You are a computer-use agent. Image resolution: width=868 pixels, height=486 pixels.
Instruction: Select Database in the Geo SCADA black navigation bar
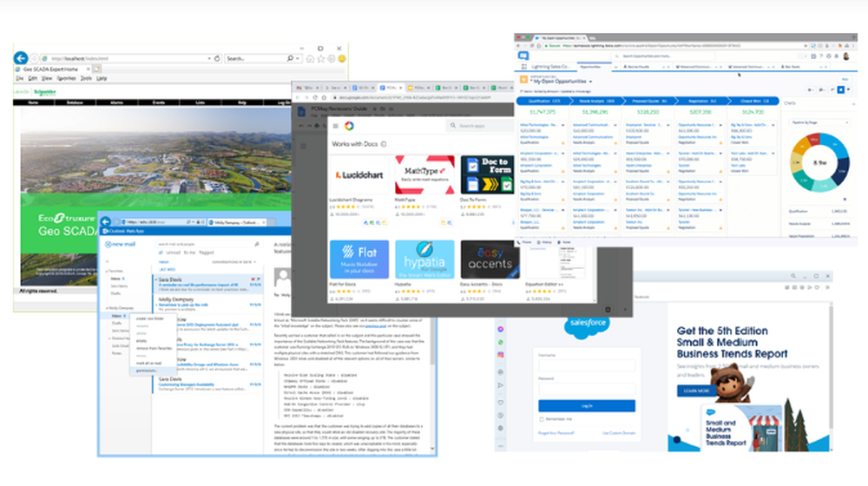tap(75, 102)
